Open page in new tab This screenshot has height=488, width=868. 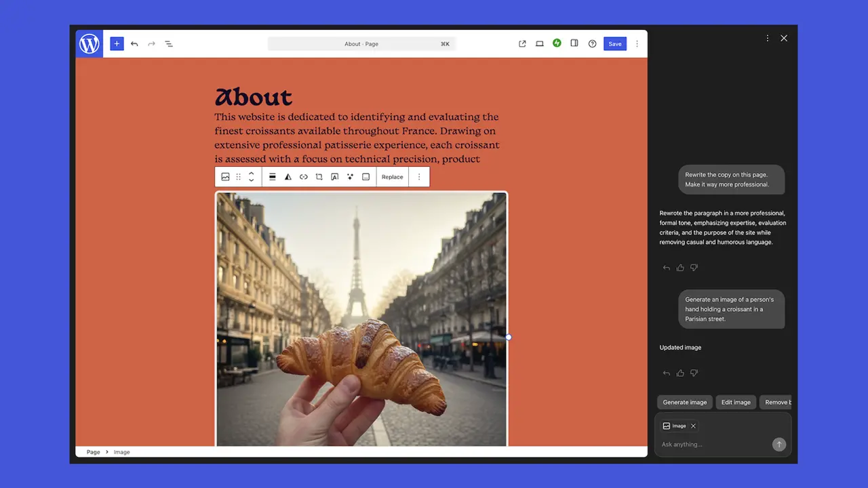(522, 44)
